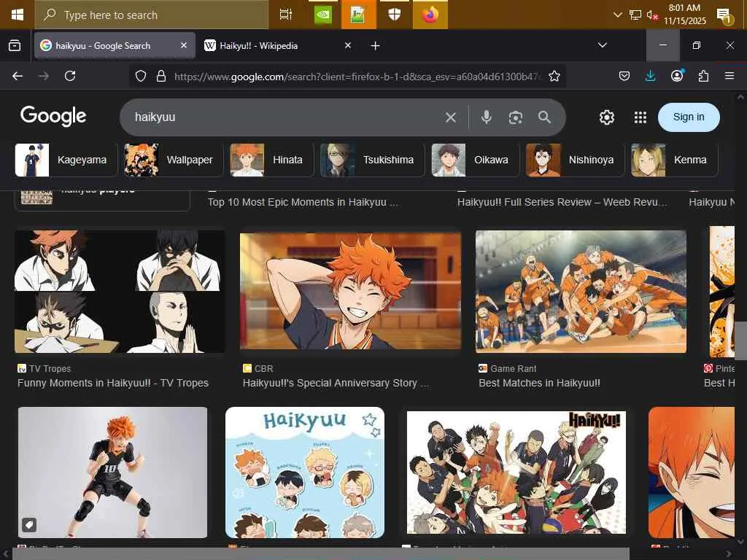Go back to the previous page
This screenshot has width=747, height=560.
(18, 76)
